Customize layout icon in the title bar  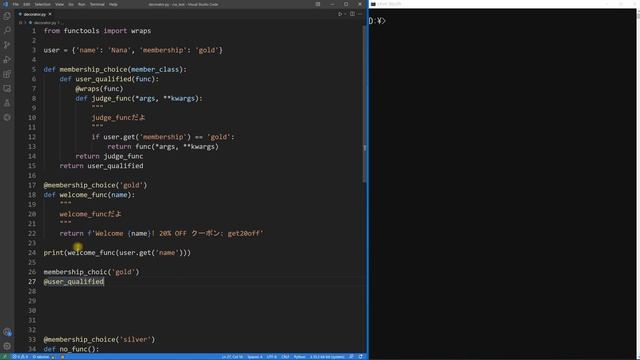click(318, 4)
